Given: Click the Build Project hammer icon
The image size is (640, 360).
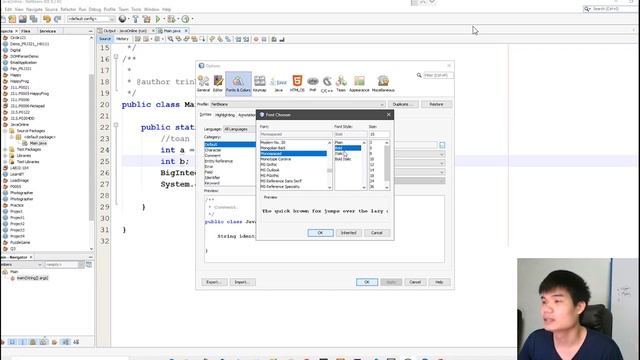Looking at the screenshot, I should pos(136,19).
